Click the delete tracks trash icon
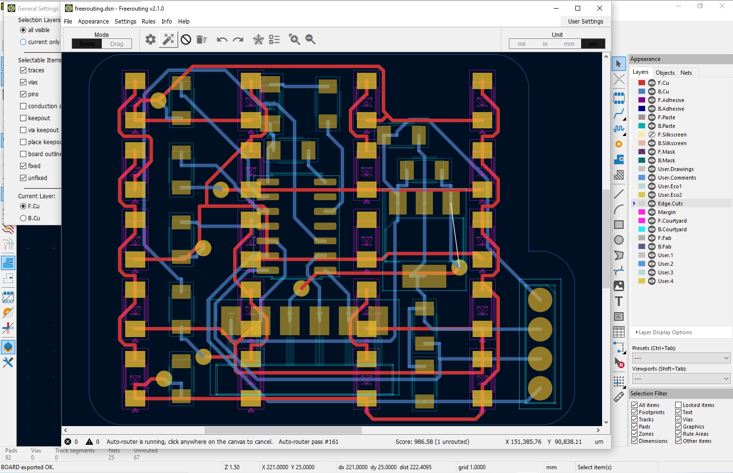733x473 pixels. point(201,39)
